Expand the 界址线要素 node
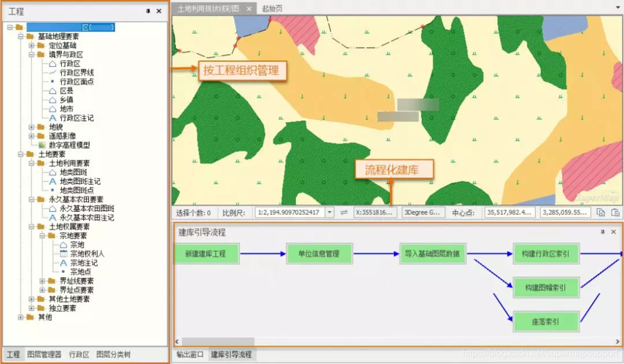The height and width of the screenshot is (364, 624). pyautogui.click(x=42, y=281)
